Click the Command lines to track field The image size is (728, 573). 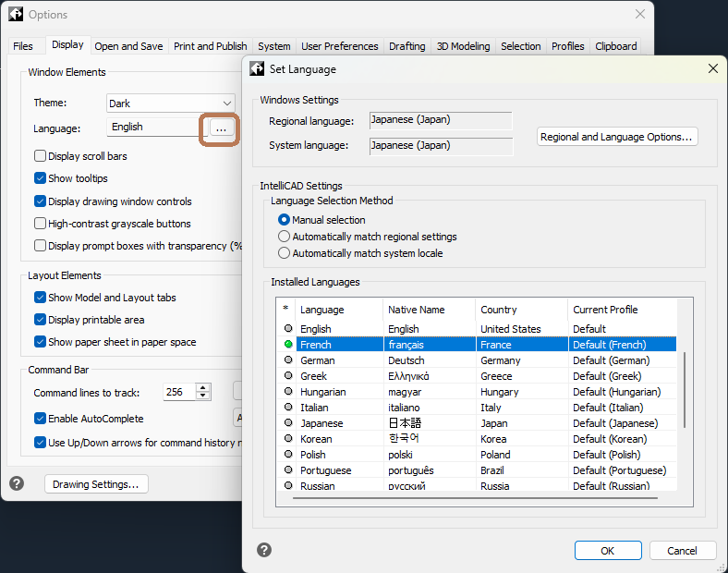pyautogui.click(x=179, y=392)
